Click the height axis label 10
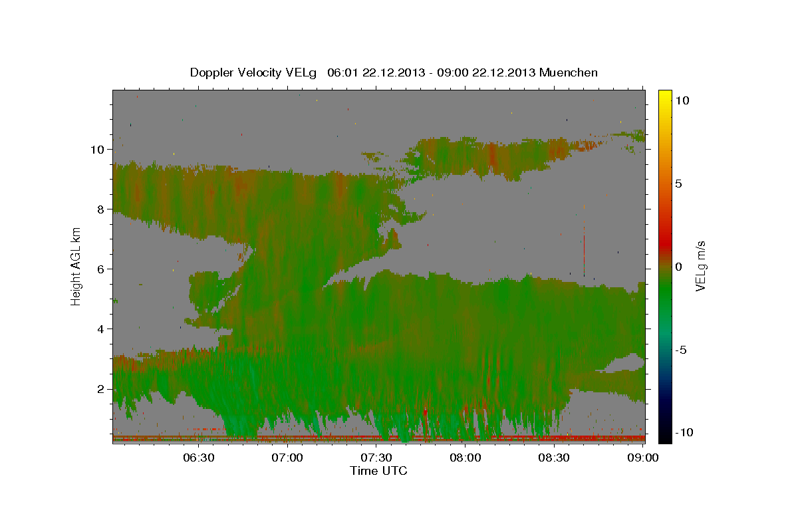This screenshot has height=532, width=798. [x=98, y=149]
